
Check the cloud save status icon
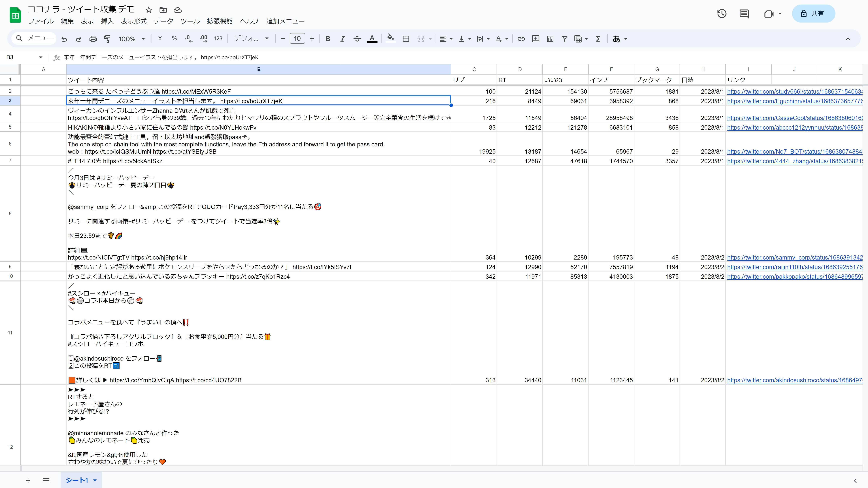(x=178, y=10)
